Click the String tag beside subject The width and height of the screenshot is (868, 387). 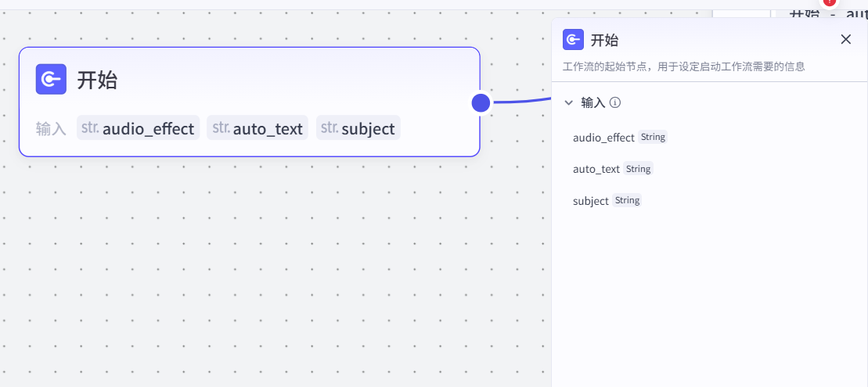pyautogui.click(x=627, y=200)
